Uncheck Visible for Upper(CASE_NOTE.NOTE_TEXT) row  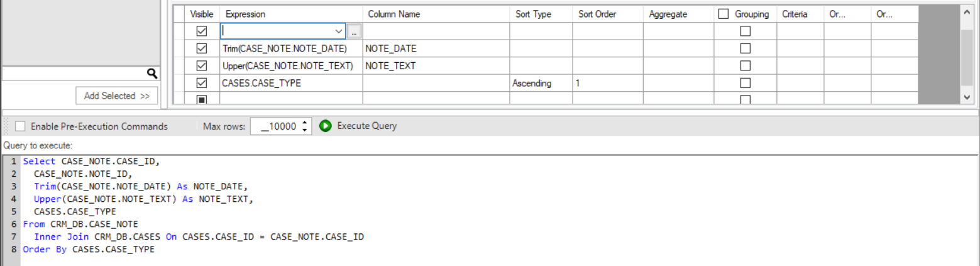(202, 65)
